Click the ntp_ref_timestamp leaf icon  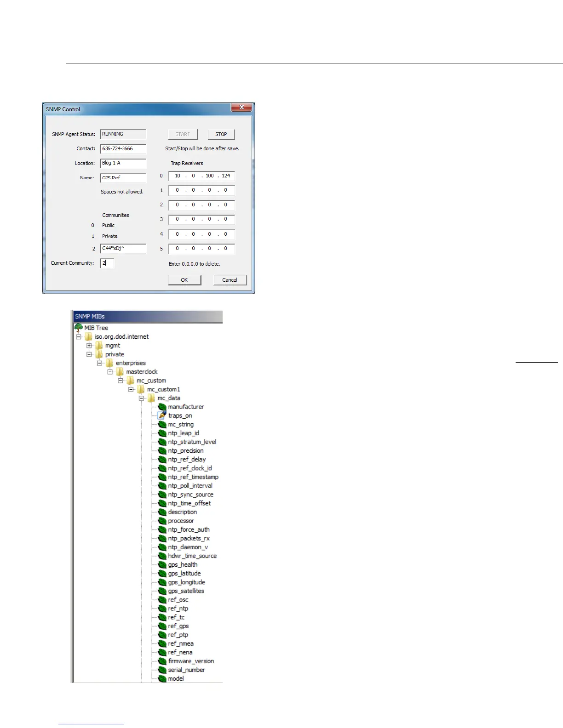pos(162,477)
